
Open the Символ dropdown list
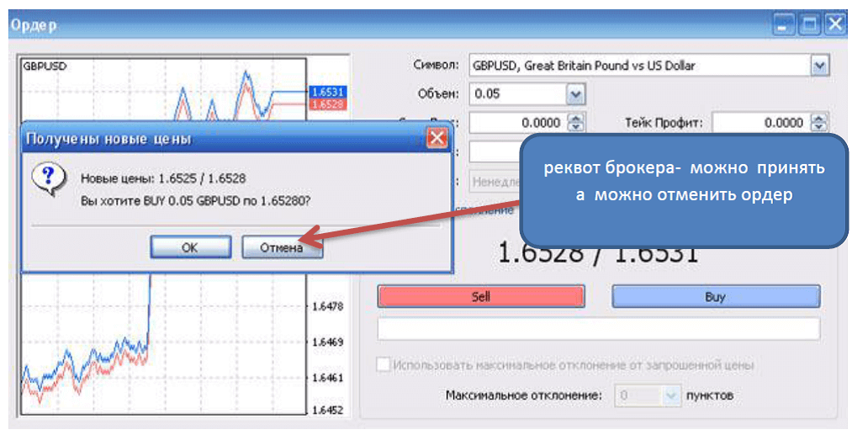pyautogui.click(x=819, y=66)
